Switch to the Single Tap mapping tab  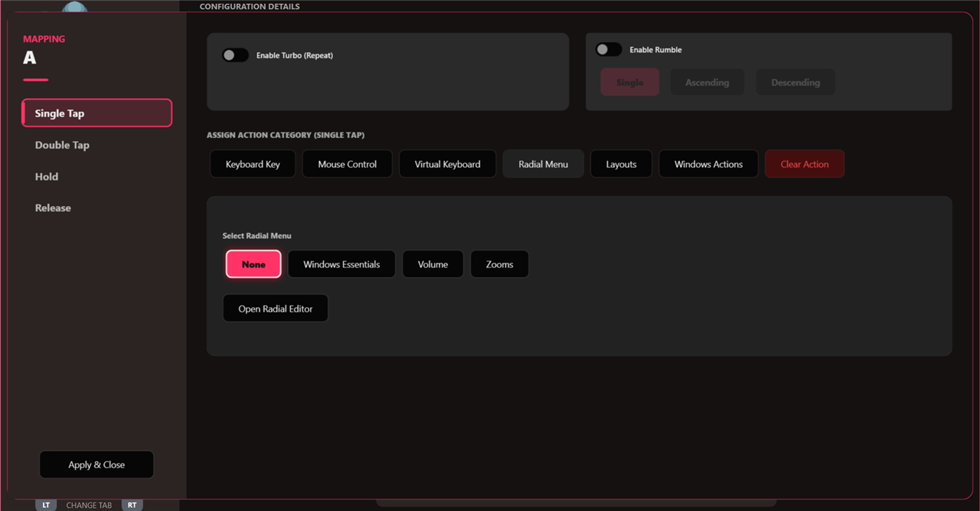point(97,113)
